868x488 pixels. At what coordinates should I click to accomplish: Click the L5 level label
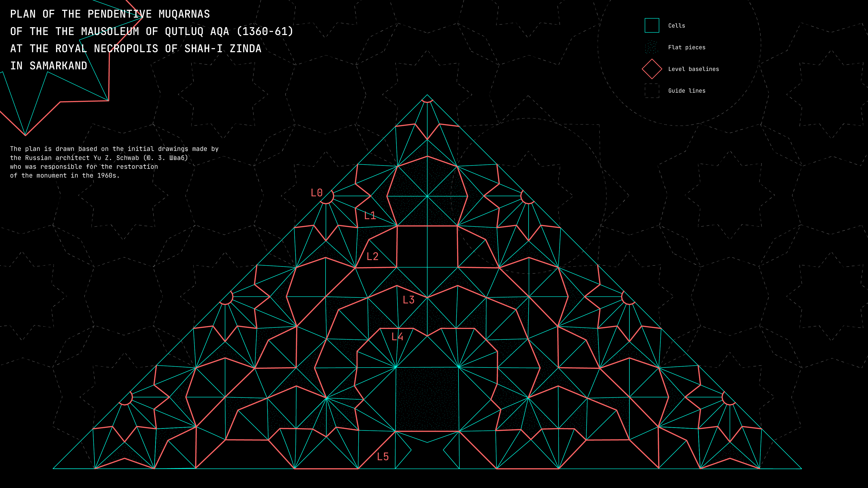383,457
